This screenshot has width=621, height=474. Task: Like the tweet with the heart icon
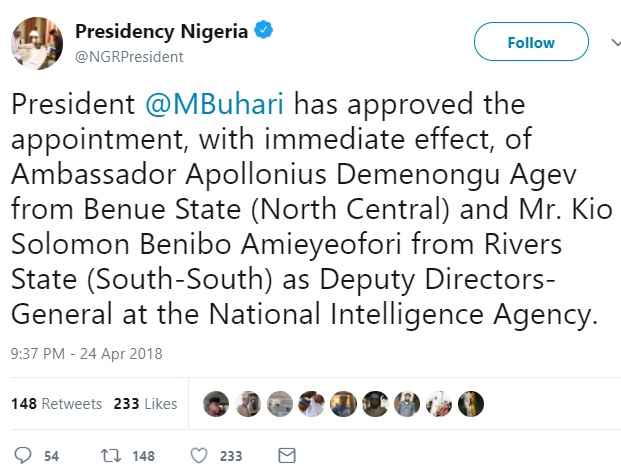[198, 455]
